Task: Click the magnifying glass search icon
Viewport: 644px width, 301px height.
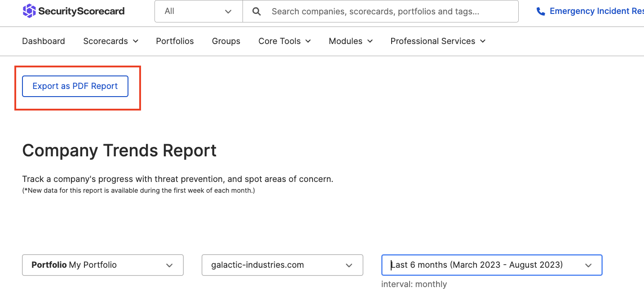Action: [256, 11]
